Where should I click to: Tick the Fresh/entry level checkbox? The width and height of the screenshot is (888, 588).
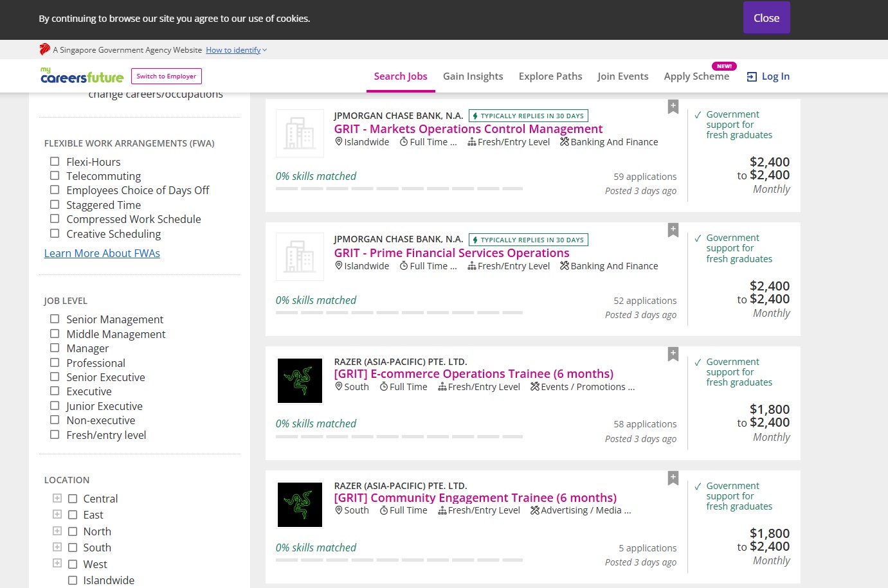[55, 435]
